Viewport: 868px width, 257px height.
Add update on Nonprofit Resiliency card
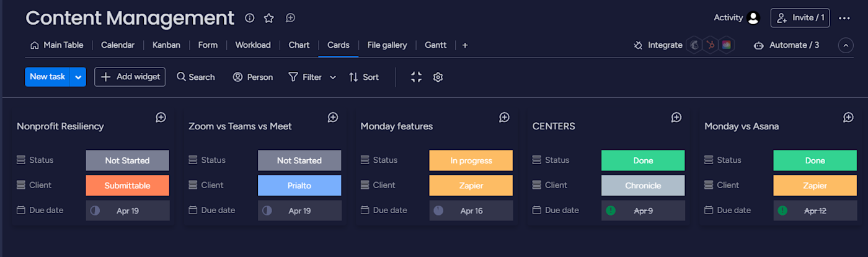pyautogui.click(x=161, y=118)
